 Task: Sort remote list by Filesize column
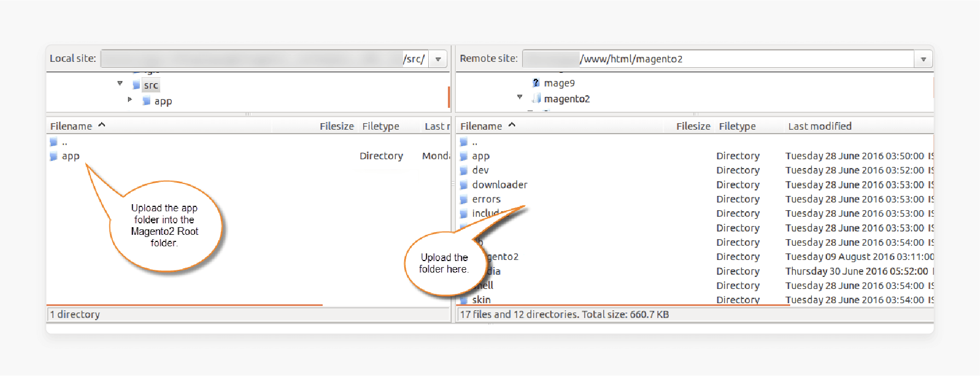pos(693,126)
